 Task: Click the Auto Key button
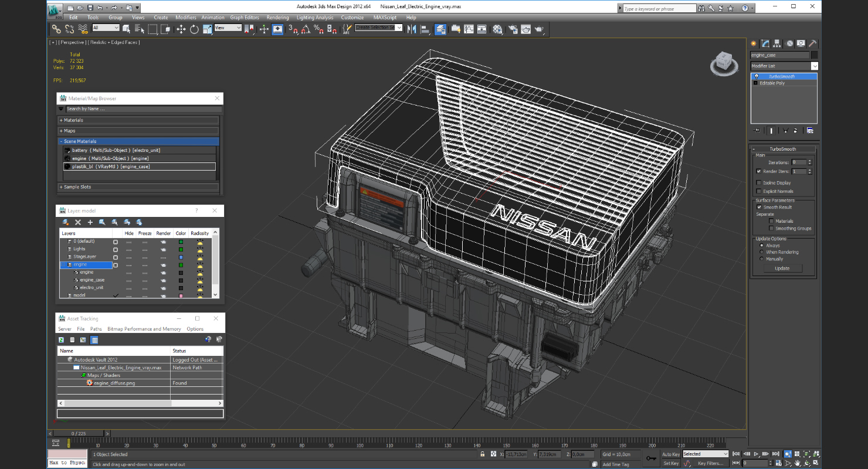coord(671,454)
